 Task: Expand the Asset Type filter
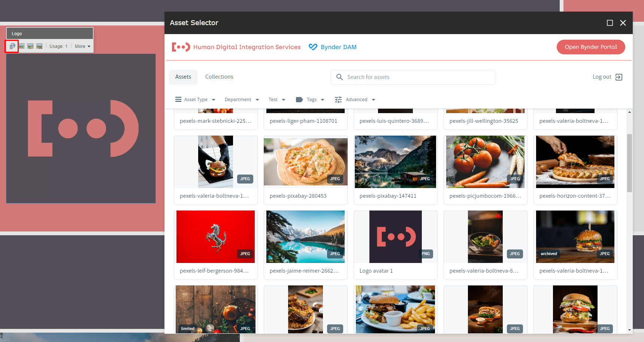coord(195,100)
